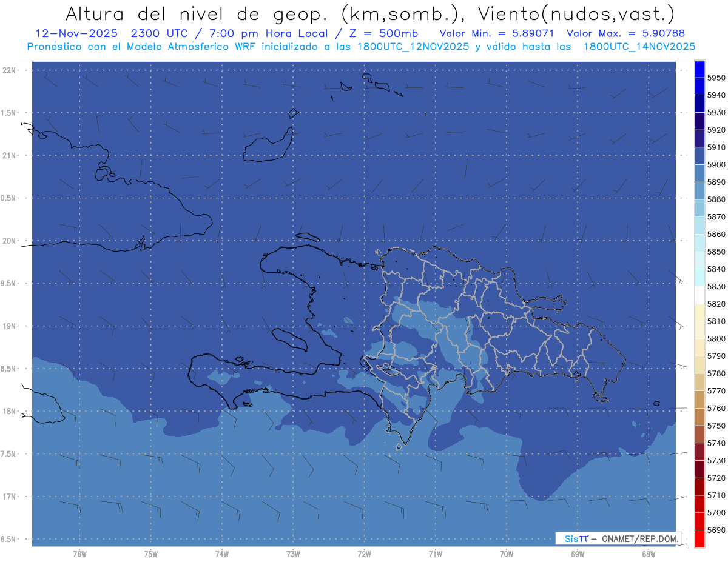Screen dimensions: 728x562
Task: Click the '20N' latitude label
Action: point(8,241)
